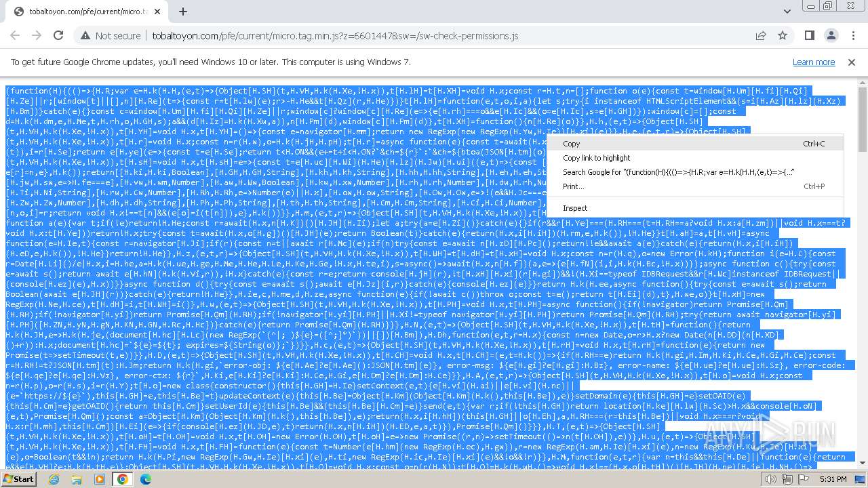Open a new tab with plus button
The width and height of the screenshot is (868, 488).
coord(183,12)
